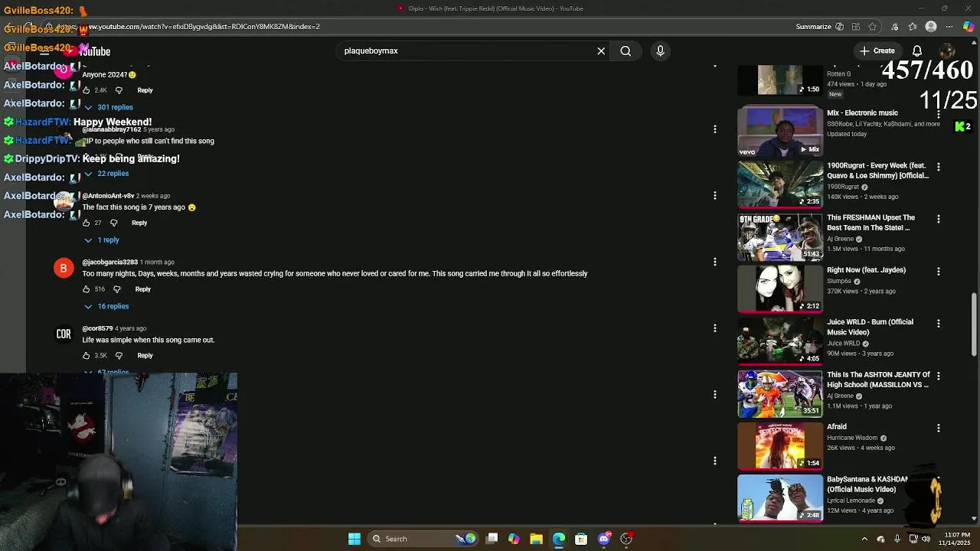This screenshot has height=551, width=980.
Task: Click the COR avatar of cor8579
Action: pyautogui.click(x=64, y=334)
